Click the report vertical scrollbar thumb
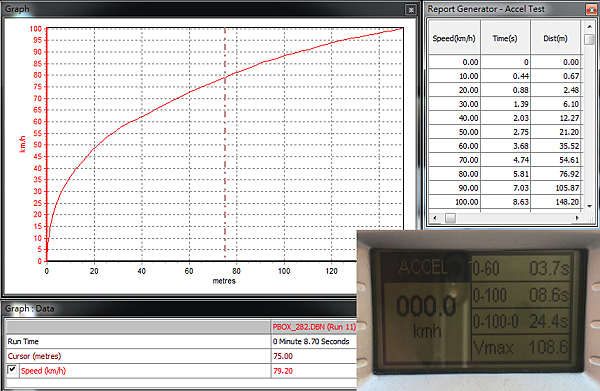The image size is (600, 391). (589, 39)
